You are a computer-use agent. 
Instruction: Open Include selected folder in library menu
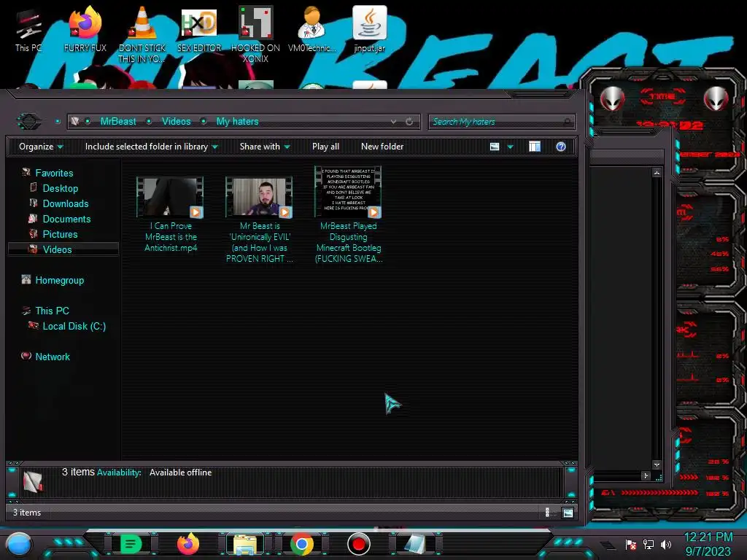[x=151, y=147]
